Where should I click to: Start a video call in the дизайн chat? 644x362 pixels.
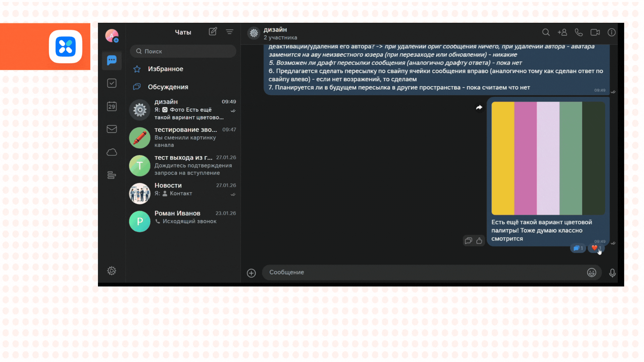pos(595,33)
